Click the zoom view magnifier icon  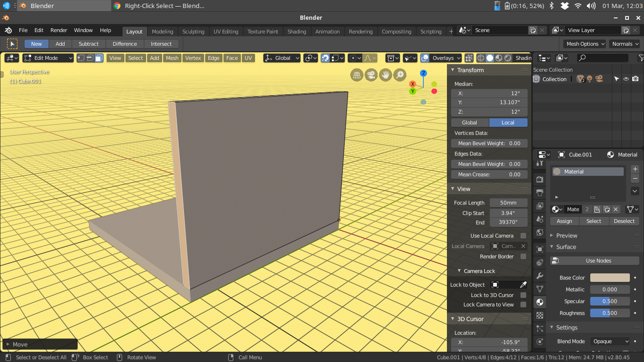tap(400, 74)
